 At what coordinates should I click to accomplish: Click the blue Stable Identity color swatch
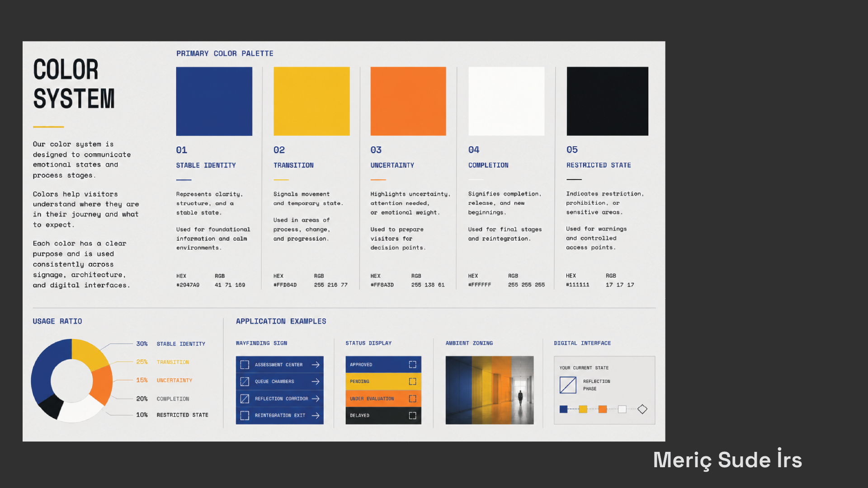(x=214, y=101)
